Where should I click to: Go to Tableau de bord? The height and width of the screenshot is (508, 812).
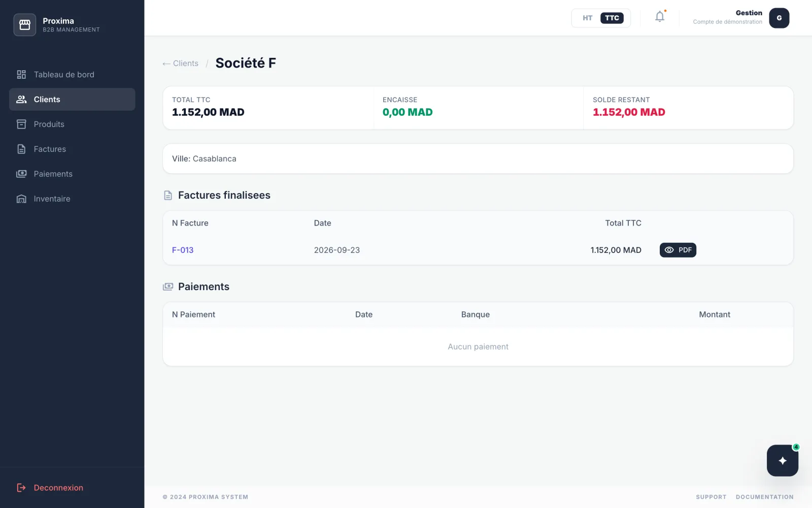72,75
